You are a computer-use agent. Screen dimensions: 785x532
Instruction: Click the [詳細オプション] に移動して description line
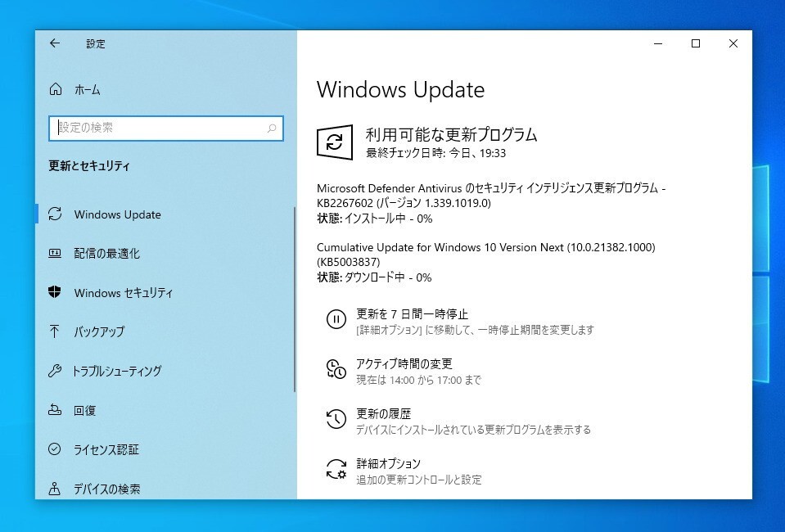pos(475,330)
